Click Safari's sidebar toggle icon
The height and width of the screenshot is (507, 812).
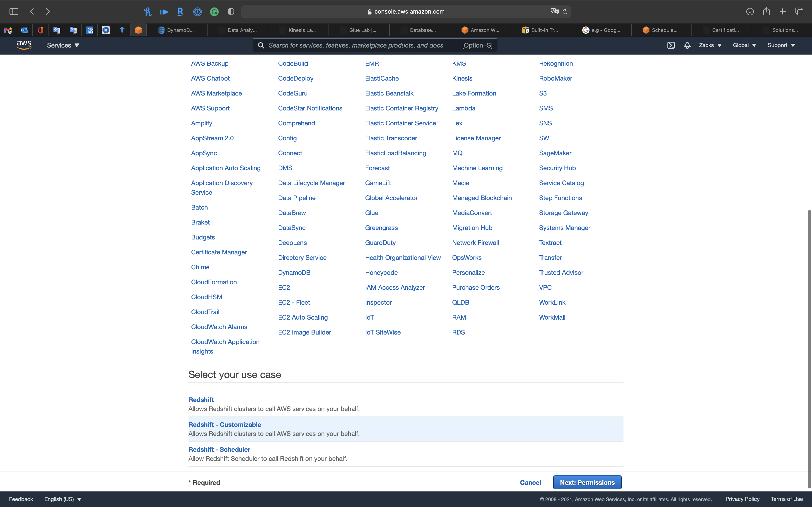coord(14,11)
